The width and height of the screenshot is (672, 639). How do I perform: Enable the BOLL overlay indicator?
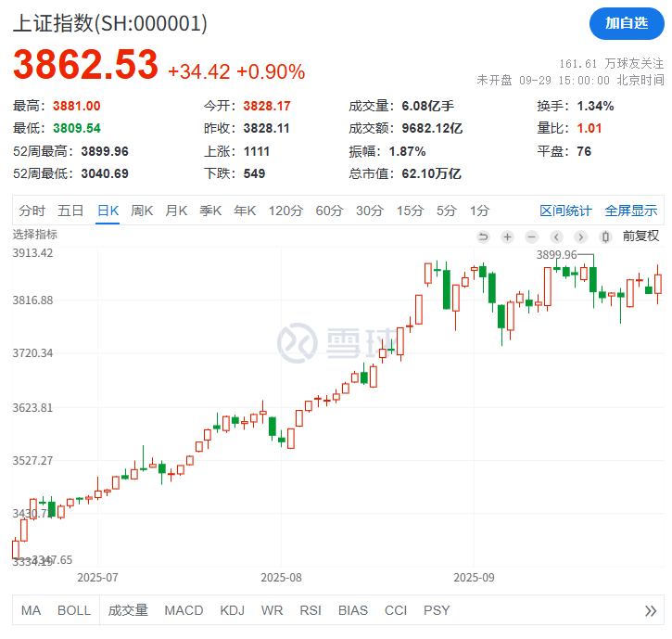coord(74,610)
